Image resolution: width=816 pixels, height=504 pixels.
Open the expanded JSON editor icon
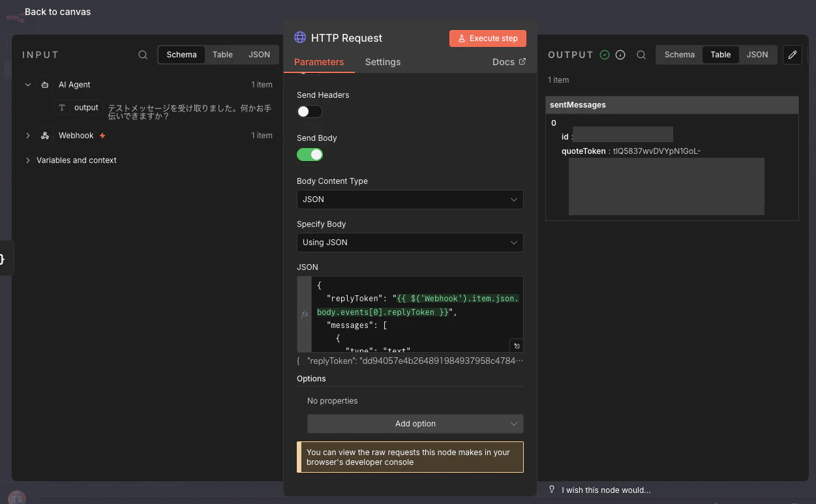[517, 346]
